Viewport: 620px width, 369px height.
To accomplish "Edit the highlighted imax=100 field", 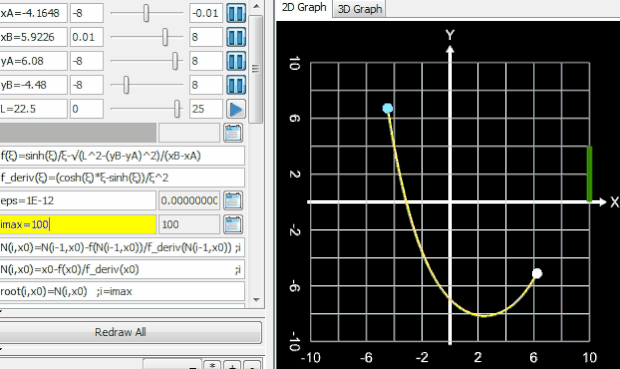I will coord(78,225).
